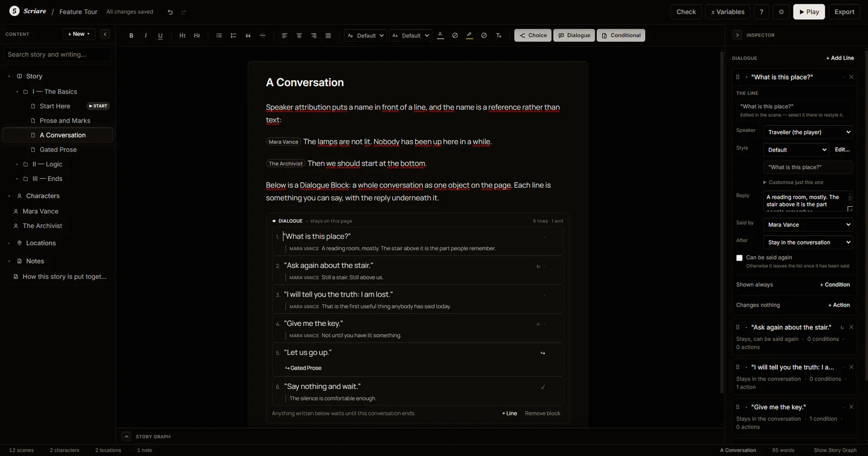Insert a bulleted list
Screen dimensions: 868x456
(x=219, y=35)
